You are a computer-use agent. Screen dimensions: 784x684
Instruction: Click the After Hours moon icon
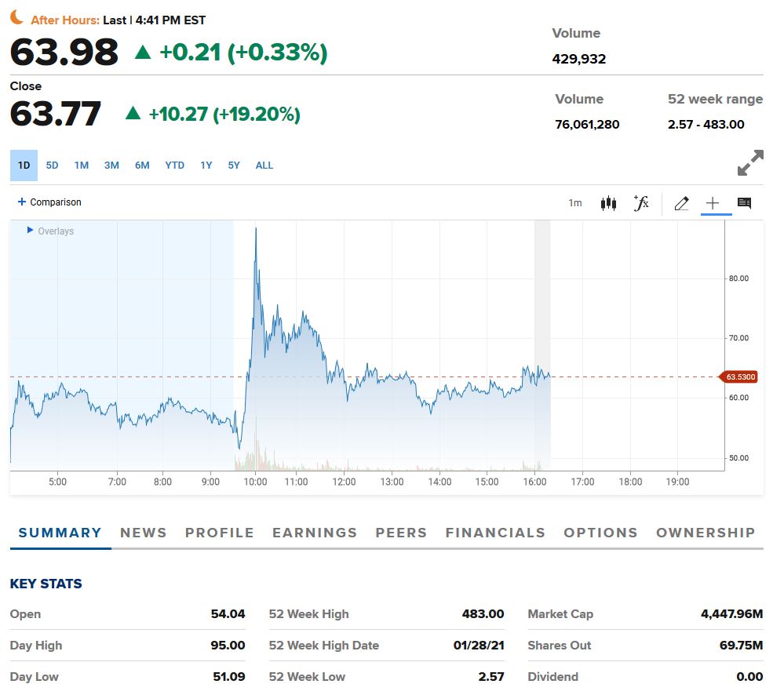17,19
